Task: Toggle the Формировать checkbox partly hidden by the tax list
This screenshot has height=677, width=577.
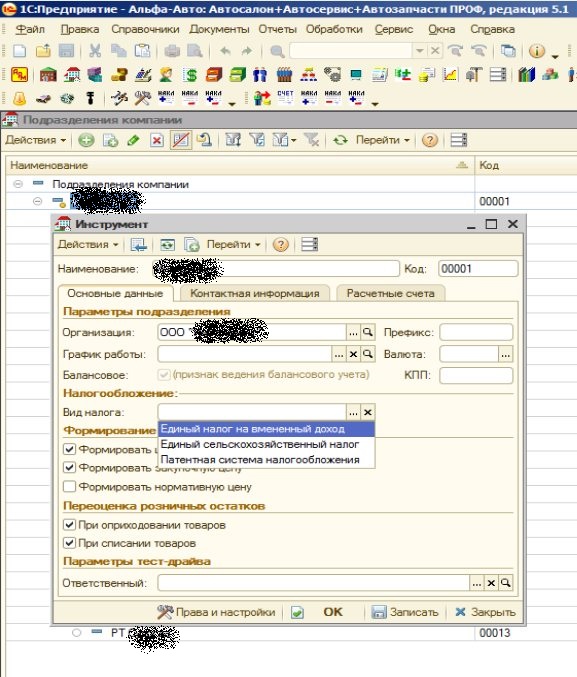Action: (x=70, y=449)
